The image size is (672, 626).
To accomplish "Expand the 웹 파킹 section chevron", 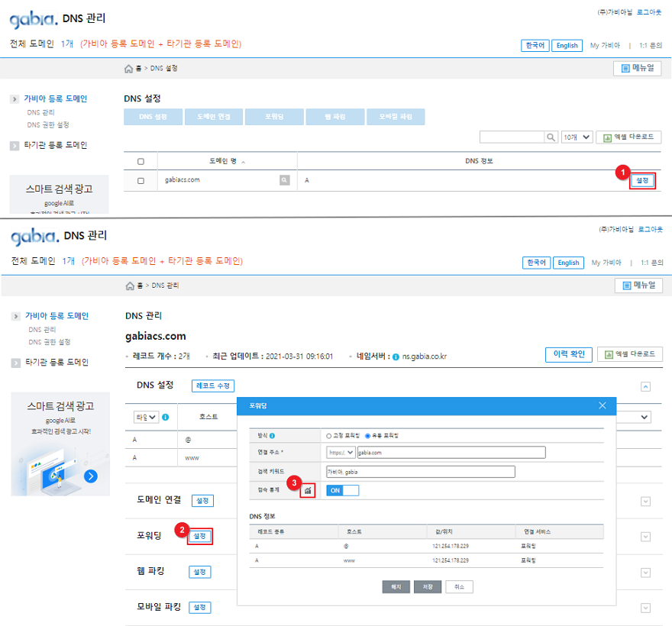I will pos(646,573).
